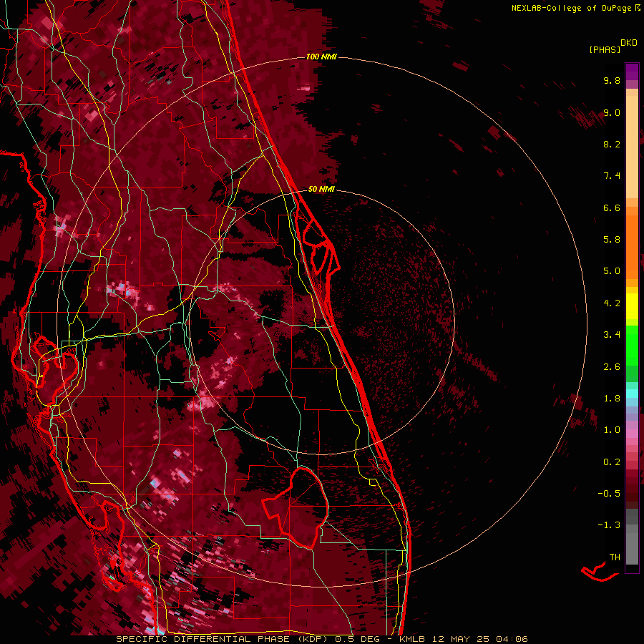Select the 8.2 scale value
Image resolution: width=644 pixels, height=644 pixels.
(x=612, y=144)
